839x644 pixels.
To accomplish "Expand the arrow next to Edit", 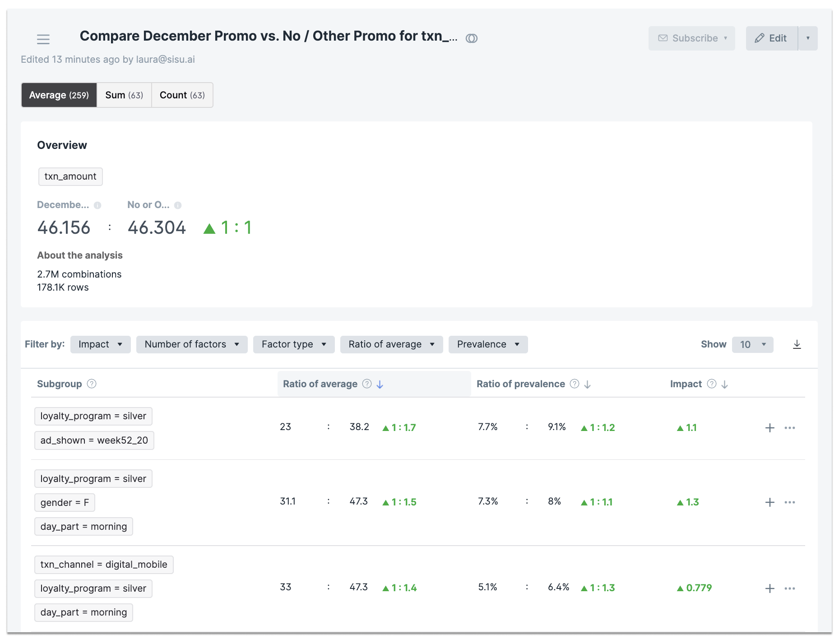I will tap(808, 38).
